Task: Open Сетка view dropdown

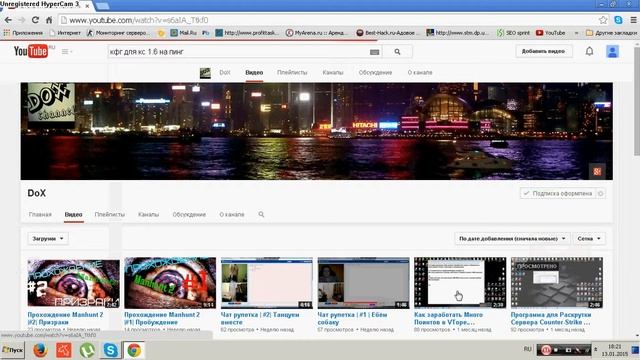Action: (589, 238)
